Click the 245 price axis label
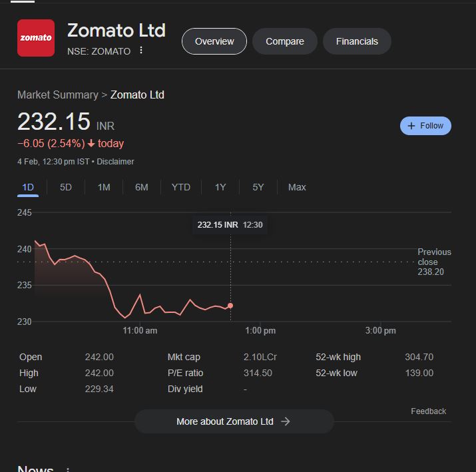This screenshot has height=472, width=476. [x=24, y=212]
